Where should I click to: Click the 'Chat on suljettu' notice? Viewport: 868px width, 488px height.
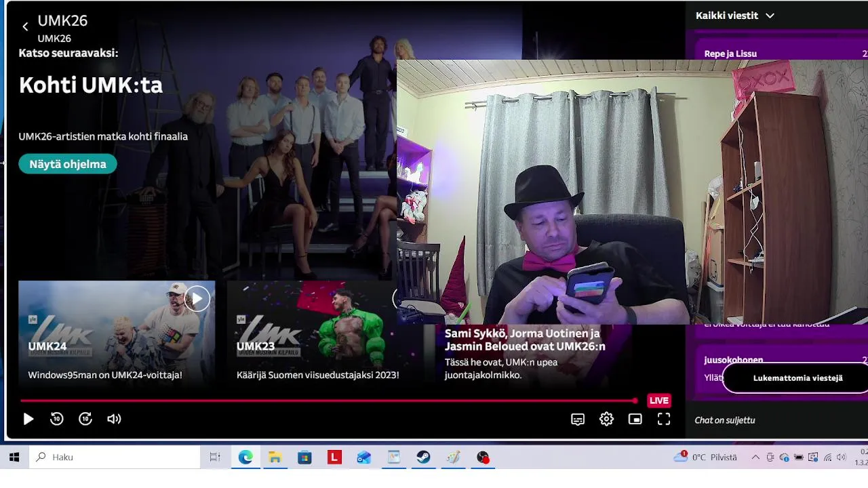click(x=725, y=420)
